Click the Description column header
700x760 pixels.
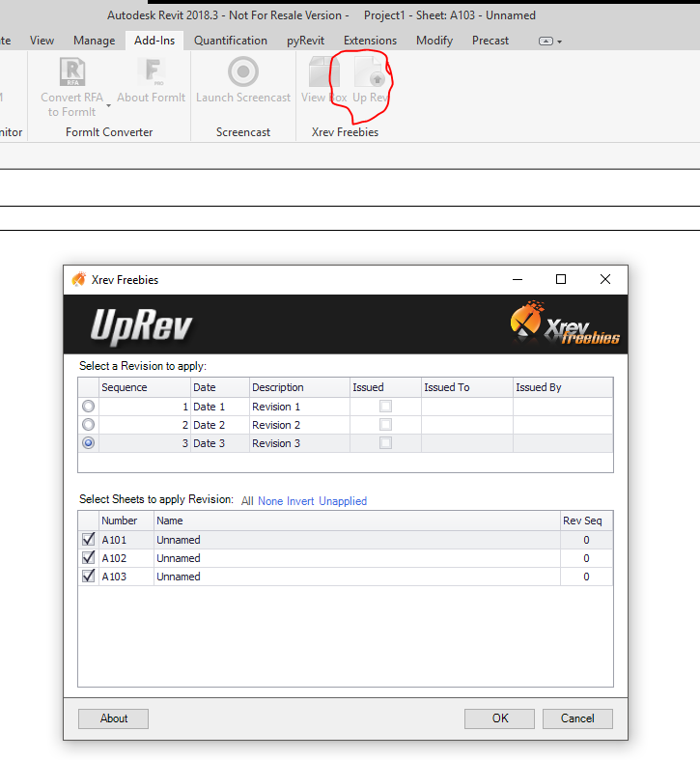tap(299, 387)
